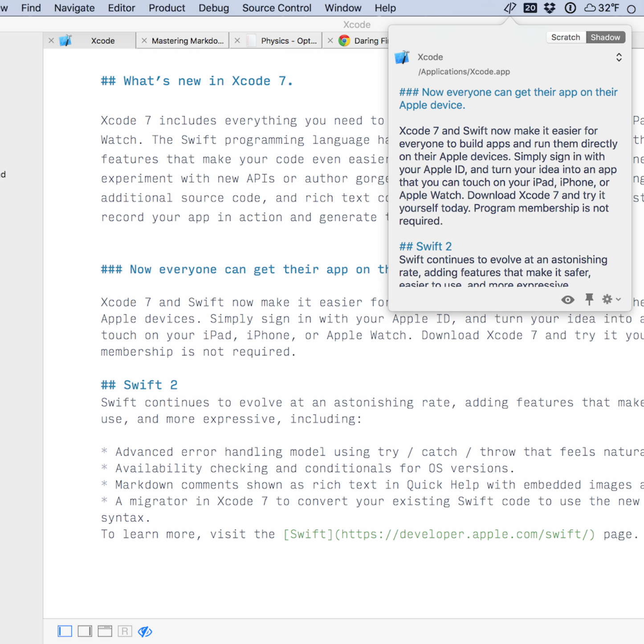The height and width of the screenshot is (644, 644).
Task: Select the Scratch segment in popover
Action: [x=566, y=37]
